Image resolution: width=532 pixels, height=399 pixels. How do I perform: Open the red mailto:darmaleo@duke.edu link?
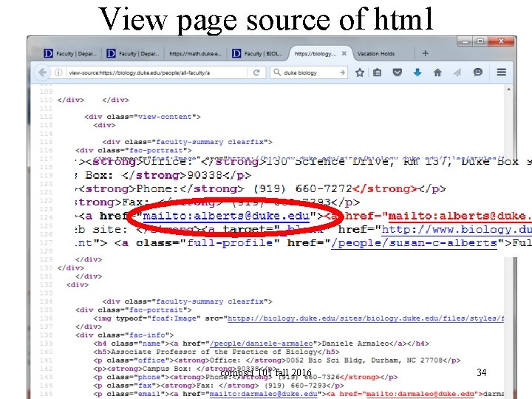[420, 394]
